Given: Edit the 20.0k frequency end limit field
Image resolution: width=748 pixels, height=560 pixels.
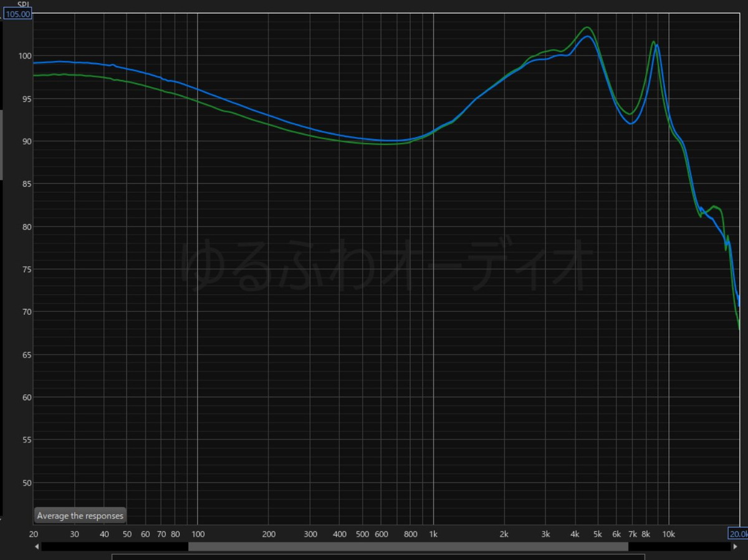Looking at the screenshot, I should pyautogui.click(x=738, y=534).
